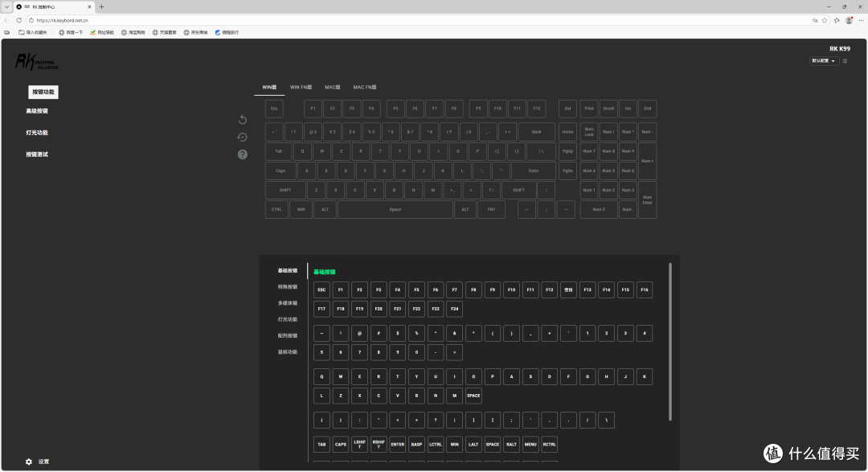Select the Space bar on keyboard layout

tap(395, 209)
